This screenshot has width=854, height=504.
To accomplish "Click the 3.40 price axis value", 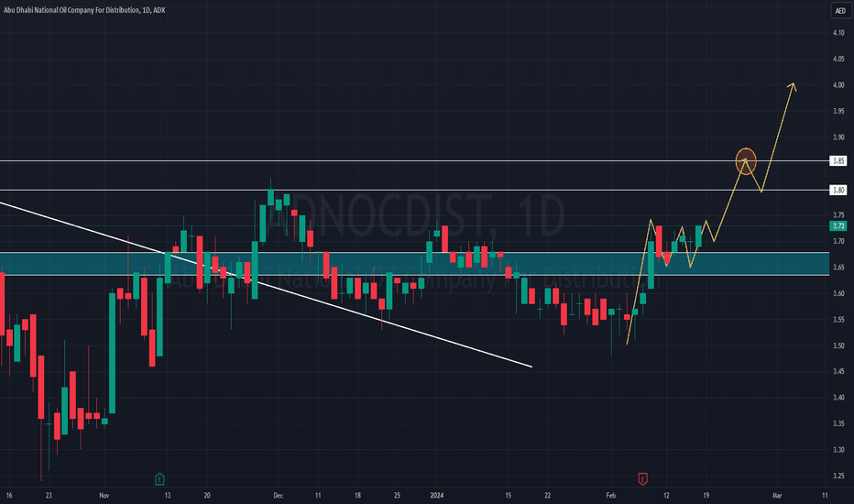I will [x=838, y=398].
